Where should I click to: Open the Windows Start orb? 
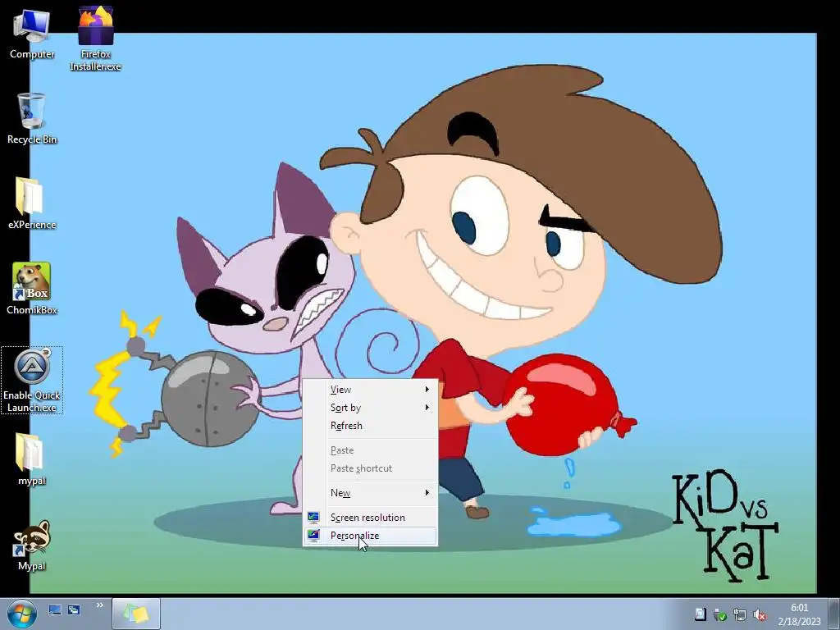(22, 614)
